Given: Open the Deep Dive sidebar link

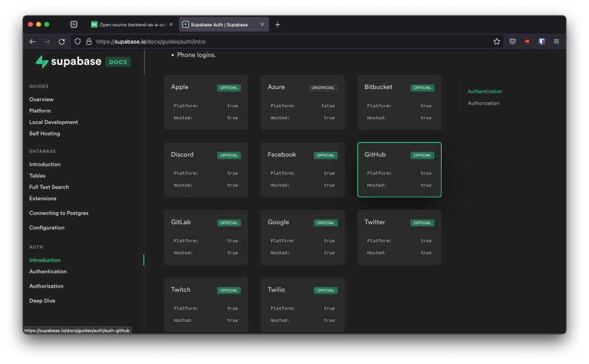Looking at the screenshot, I should coord(42,300).
